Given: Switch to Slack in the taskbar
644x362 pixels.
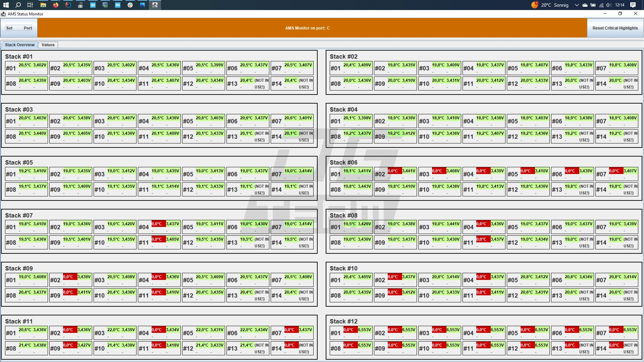Looking at the screenshot, I should coord(130,5).
